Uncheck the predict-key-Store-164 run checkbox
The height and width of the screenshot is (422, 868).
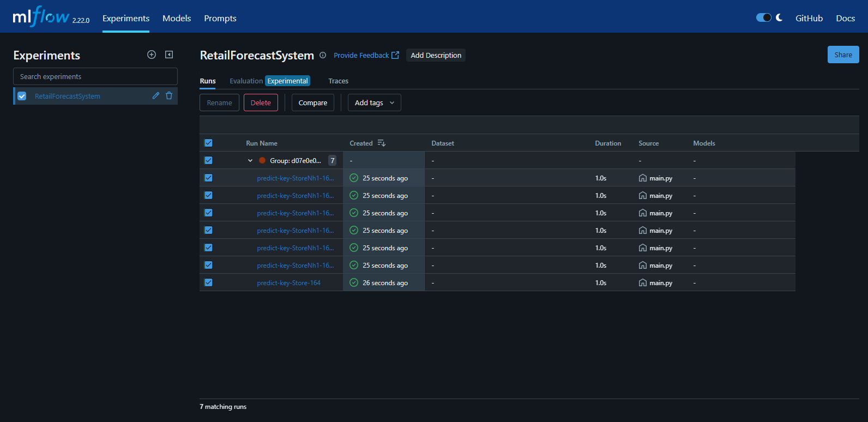click(x=208, y=282)
